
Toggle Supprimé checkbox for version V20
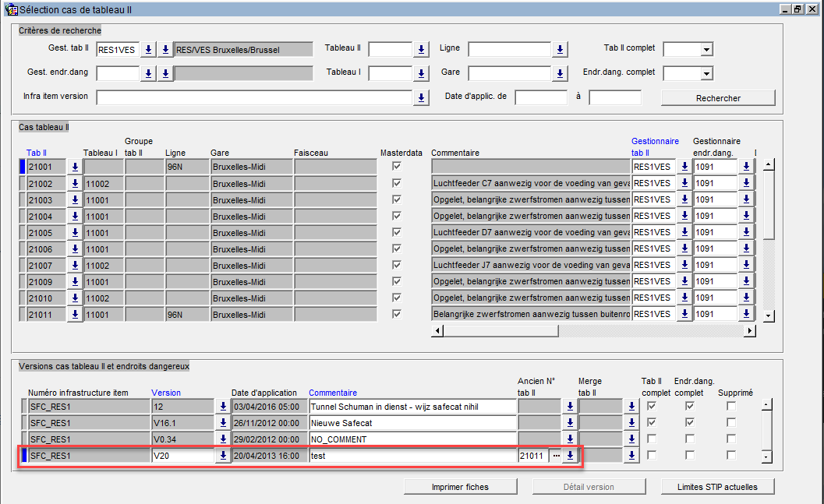point(731,455)
